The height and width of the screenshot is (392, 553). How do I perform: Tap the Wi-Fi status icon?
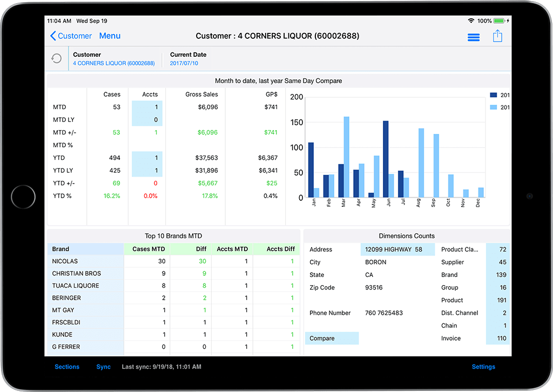pos(471,21)
